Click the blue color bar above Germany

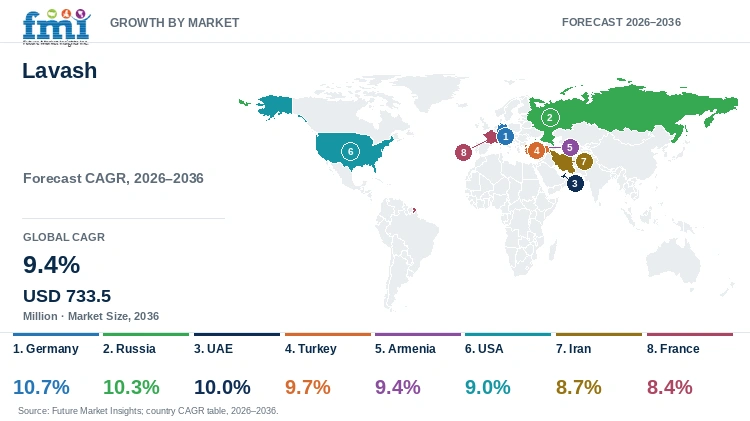56,334
